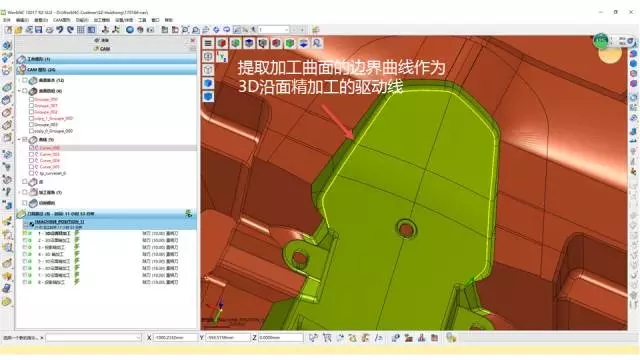Click the XYZ axis icon in the viewport

point(222,56)
